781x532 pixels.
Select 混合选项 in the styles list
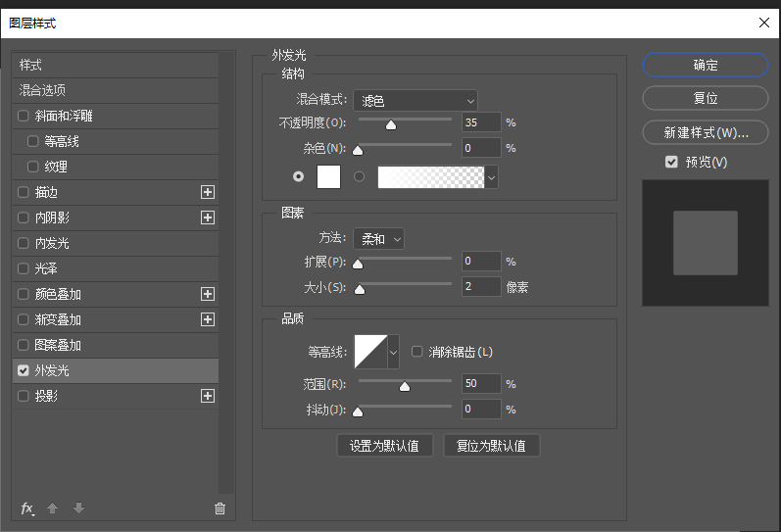coord(115,90)
